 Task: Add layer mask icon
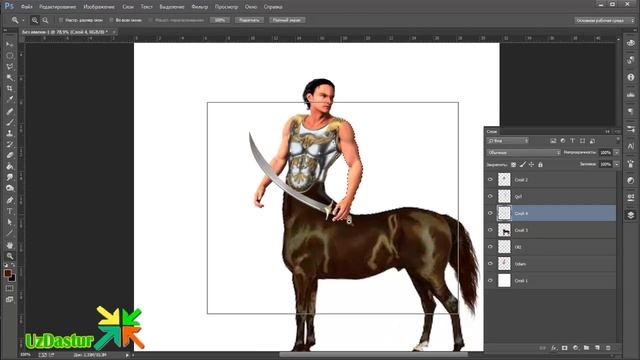click(x=564, y=348)
